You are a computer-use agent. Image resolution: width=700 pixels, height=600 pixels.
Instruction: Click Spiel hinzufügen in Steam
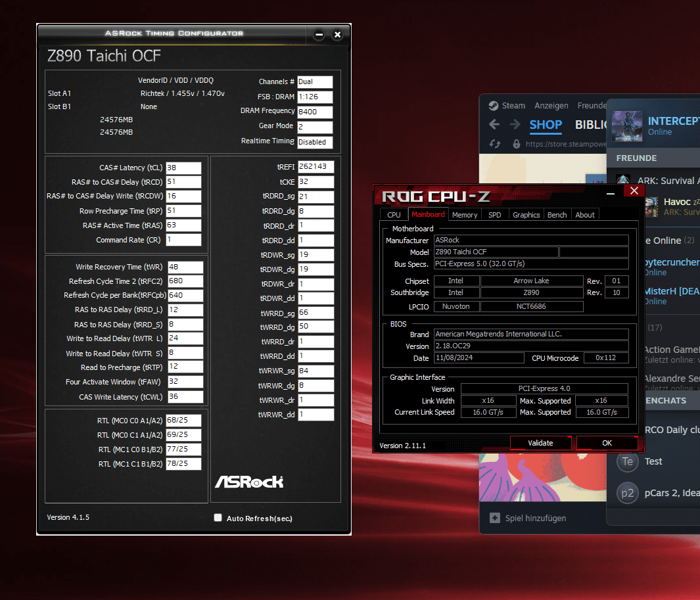pos(535,519)
